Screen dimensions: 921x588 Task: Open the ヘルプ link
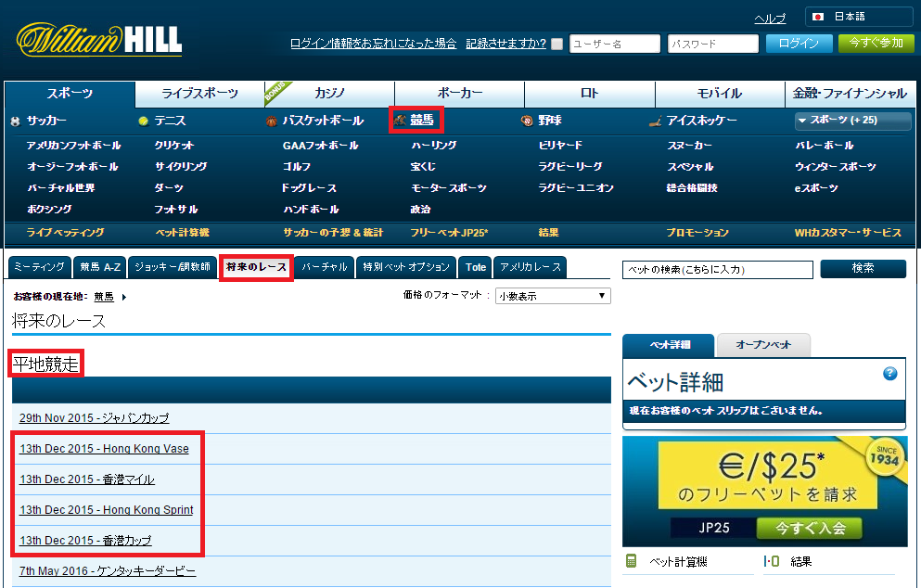click(x=770, y=19)
